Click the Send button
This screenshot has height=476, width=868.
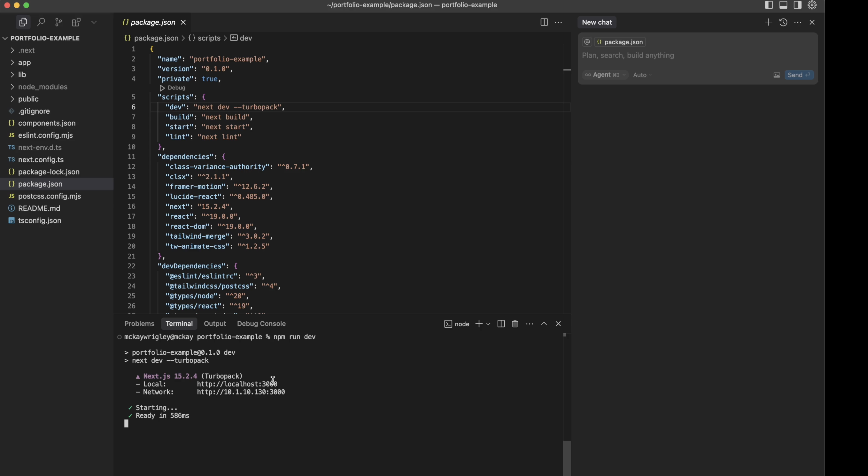click(799, 75)
